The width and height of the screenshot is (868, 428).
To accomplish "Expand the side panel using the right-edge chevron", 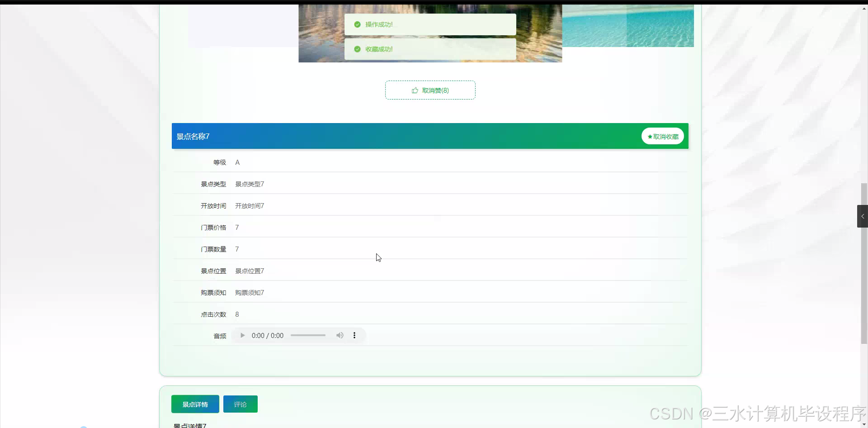I will pyautogui.click(x=863, y=216).
